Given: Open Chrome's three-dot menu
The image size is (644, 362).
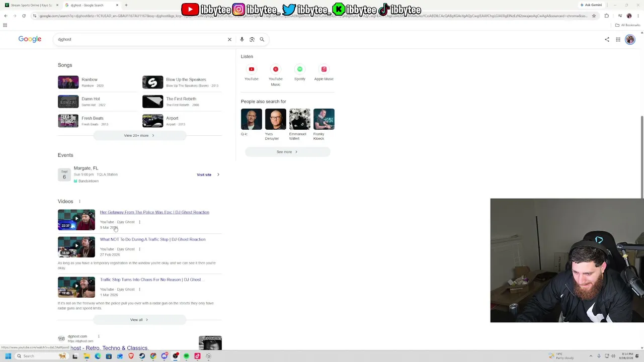Looking at the screenshot, I should tap(637, 16).
